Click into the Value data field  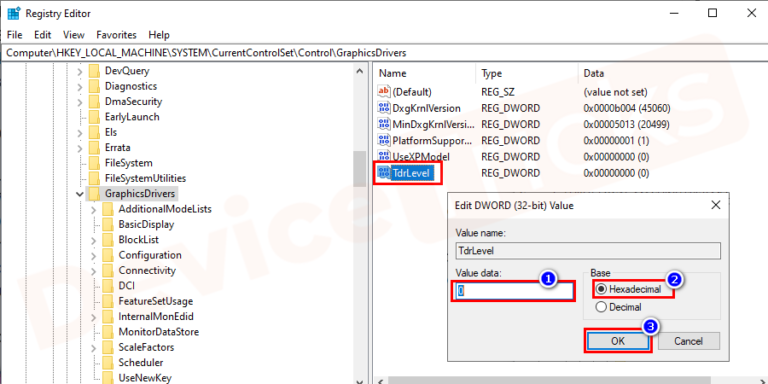pos(513,291)
